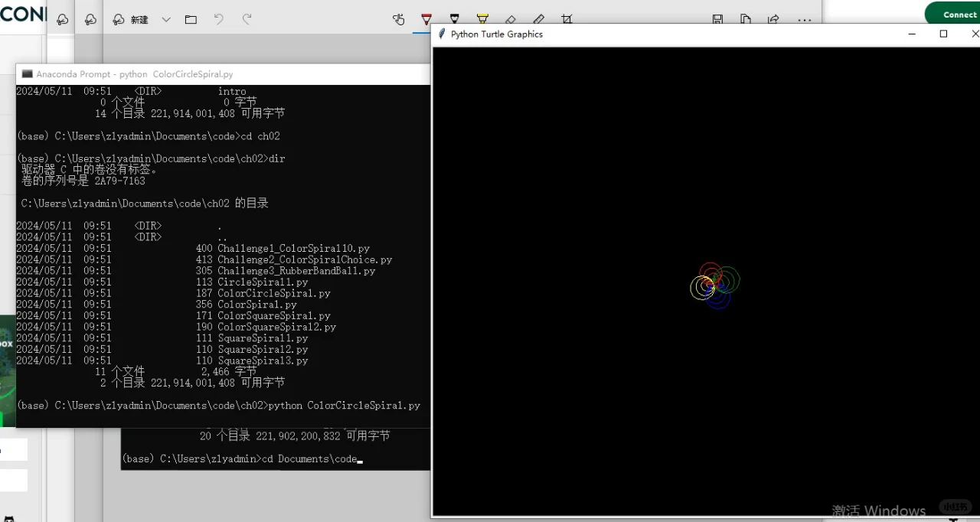980x522 pixels.
Task: Undo the last action in the snip toolbar
Action: point(219,20)
